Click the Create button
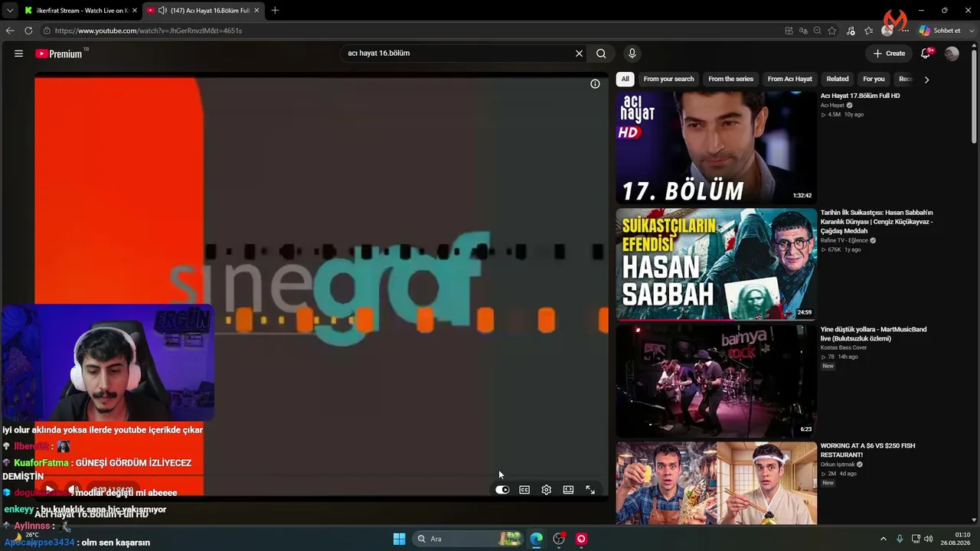 click(890, 54)
